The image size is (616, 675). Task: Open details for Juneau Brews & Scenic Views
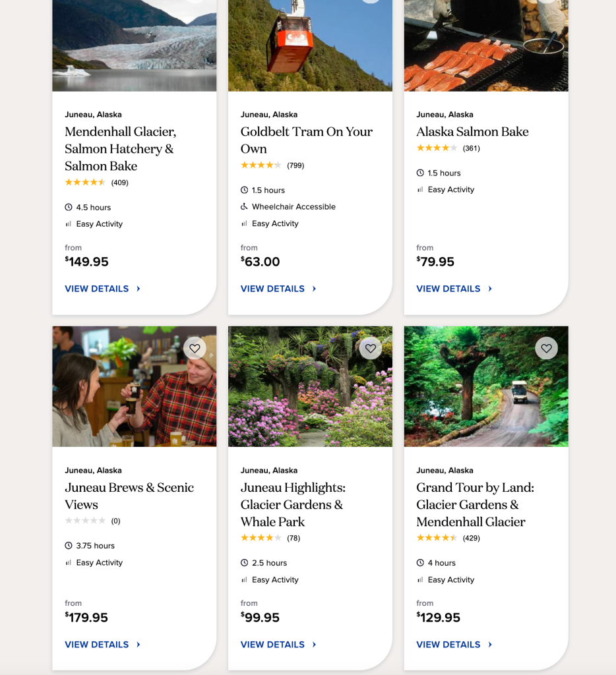click(97, 645)
